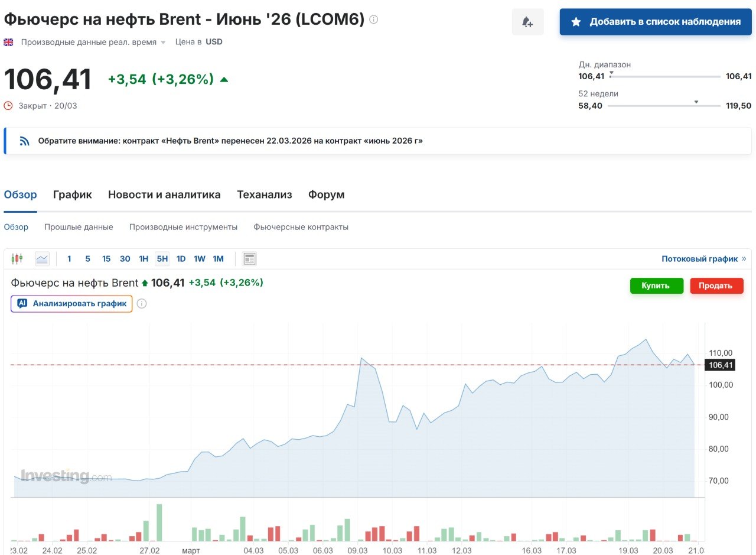Screen dimensions: 756x555
Task: Open the AI Analyze chart button
Action: (x=71, y=304)
